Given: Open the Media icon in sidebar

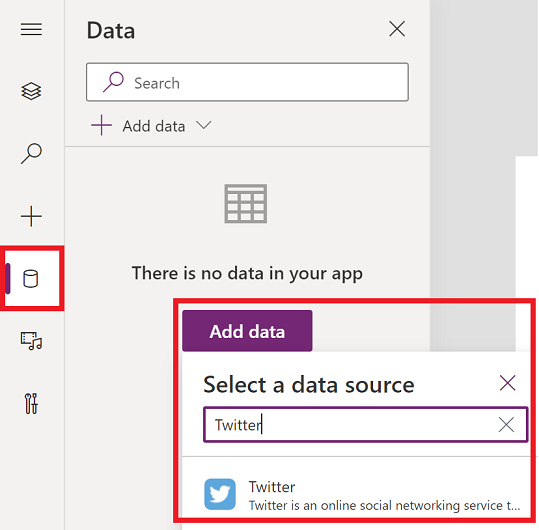Looking at the screenshot, I should tap(31, 341).
